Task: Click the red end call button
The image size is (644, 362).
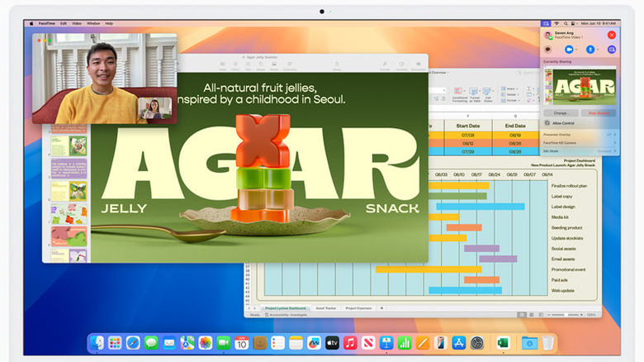Action: point(612,35)
